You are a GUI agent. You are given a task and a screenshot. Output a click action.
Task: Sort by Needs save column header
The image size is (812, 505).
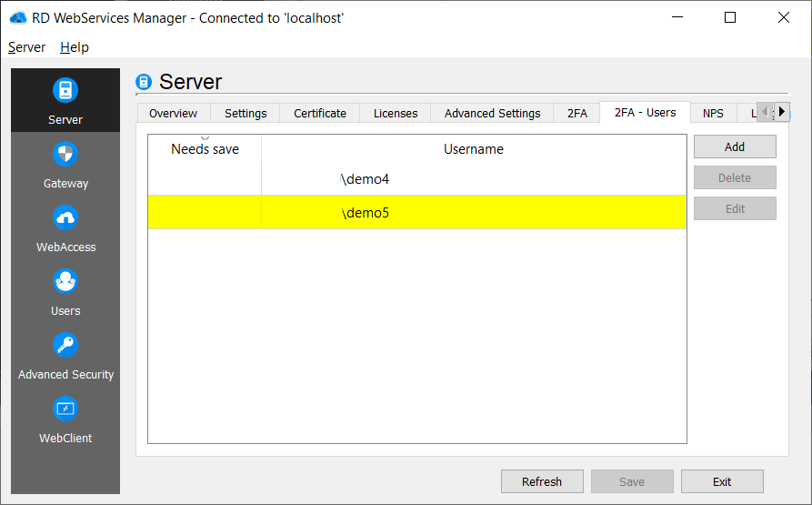206,148
